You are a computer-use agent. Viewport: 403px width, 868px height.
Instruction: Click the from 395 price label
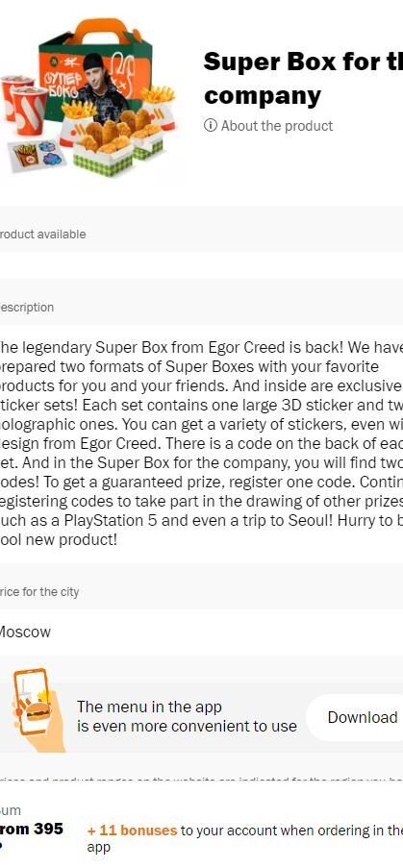(32, 829)
